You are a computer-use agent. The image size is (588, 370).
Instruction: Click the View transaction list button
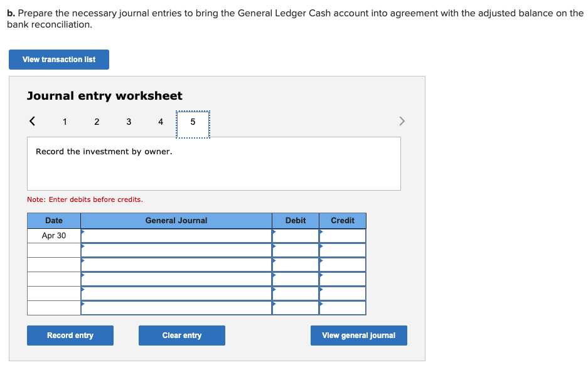point(58,59)
